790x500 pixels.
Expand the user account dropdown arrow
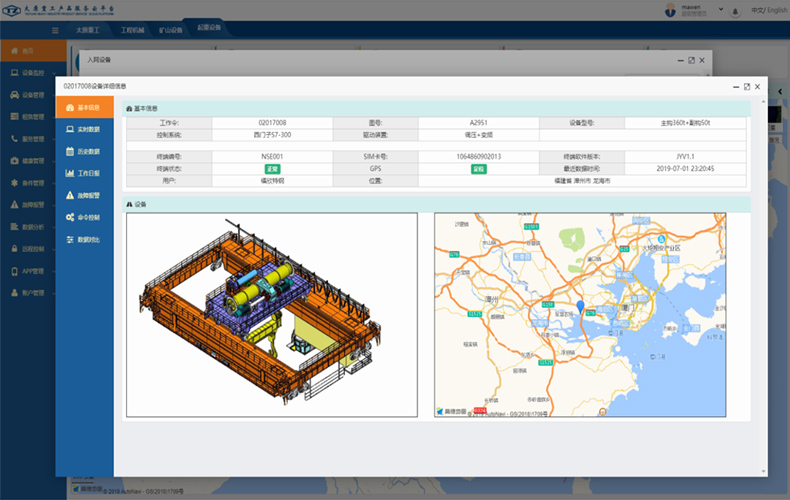pyautogui.click(x=722, y=11)
